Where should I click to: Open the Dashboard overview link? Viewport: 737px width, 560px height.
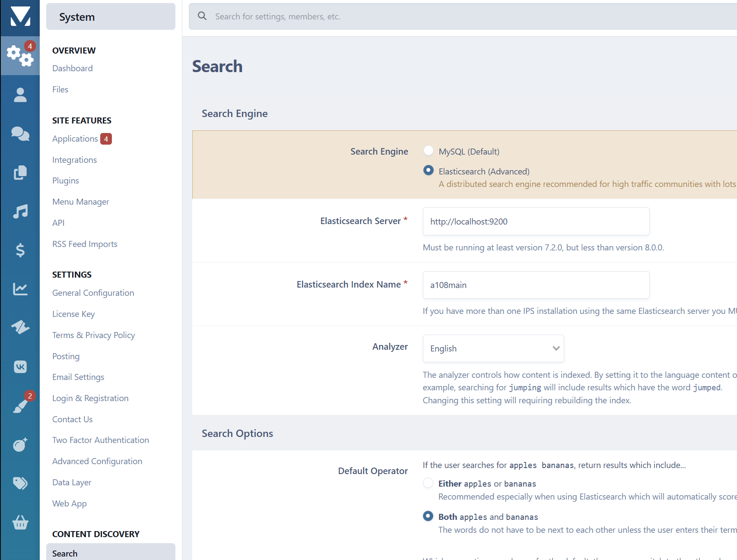[72, 68]
